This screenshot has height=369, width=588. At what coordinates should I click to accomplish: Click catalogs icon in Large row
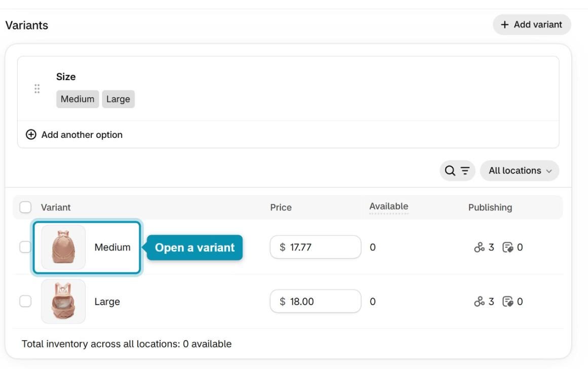[x=508, y=302]
